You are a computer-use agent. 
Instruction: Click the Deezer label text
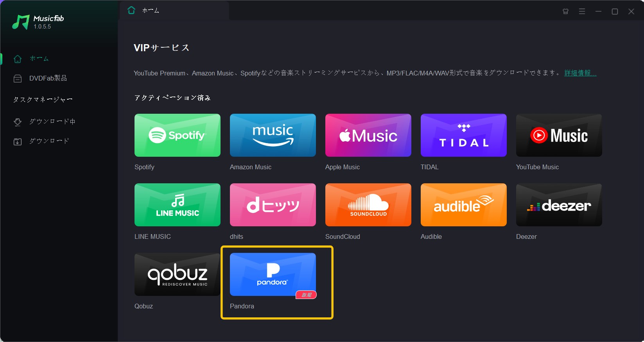coord(526,236)
